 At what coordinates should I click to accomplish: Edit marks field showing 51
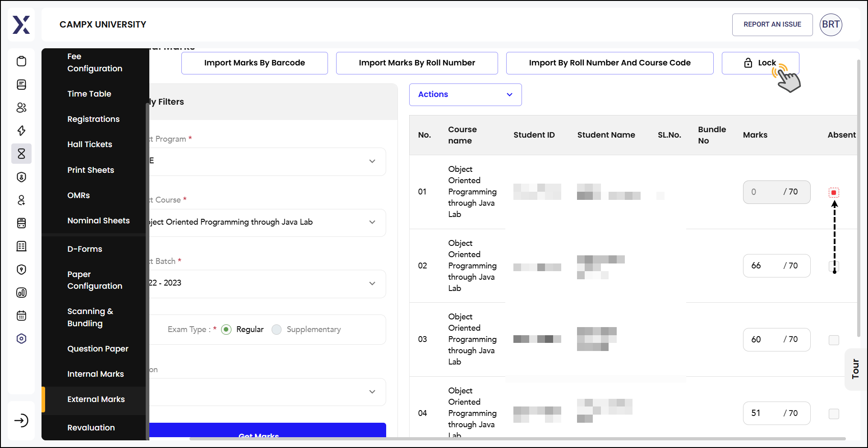pyautogui.click(x=776, y=413)
